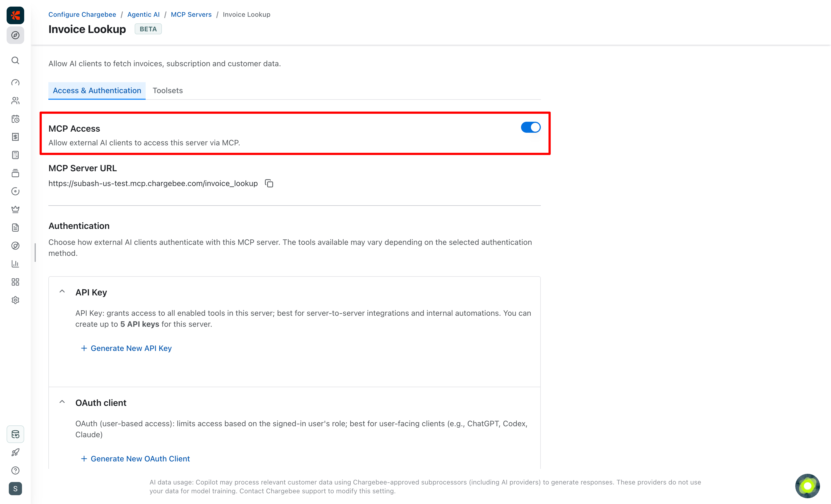Open the double-circle target icon in sidebar
This screenshot has height=504, width=831.
[x=15, y=246]
